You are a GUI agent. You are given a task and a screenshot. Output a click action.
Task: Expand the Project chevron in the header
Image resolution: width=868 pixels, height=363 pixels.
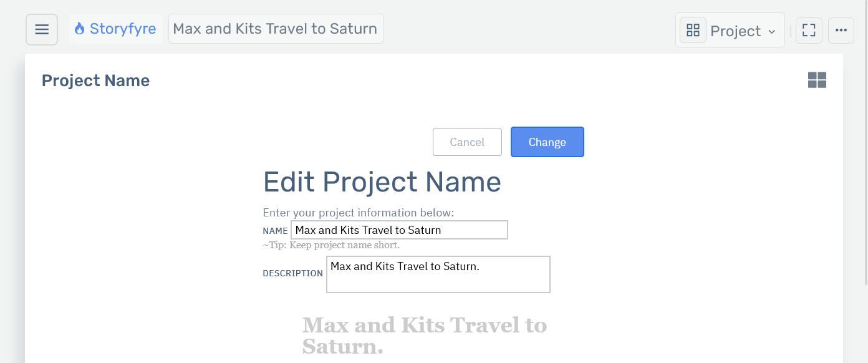(x=772, y=31)
